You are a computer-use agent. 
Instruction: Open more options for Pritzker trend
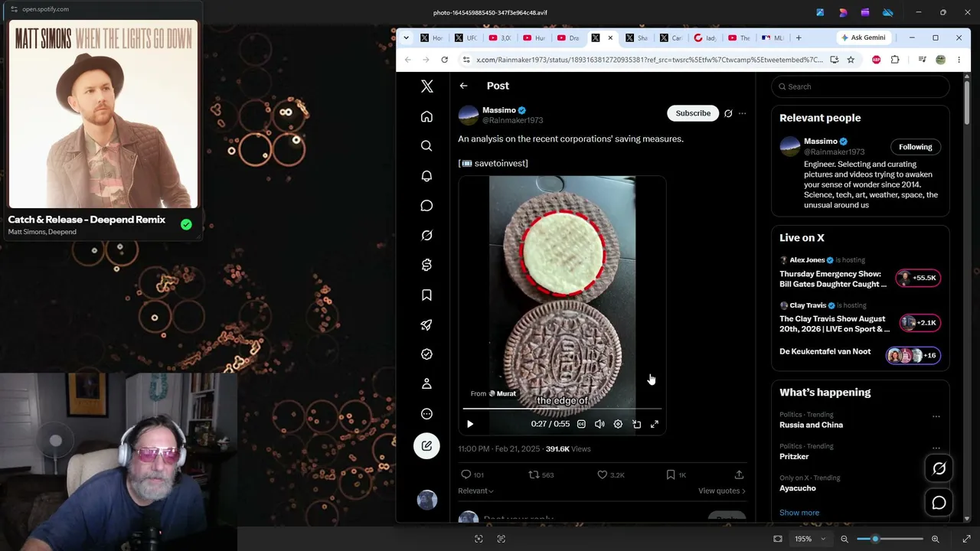936,448
